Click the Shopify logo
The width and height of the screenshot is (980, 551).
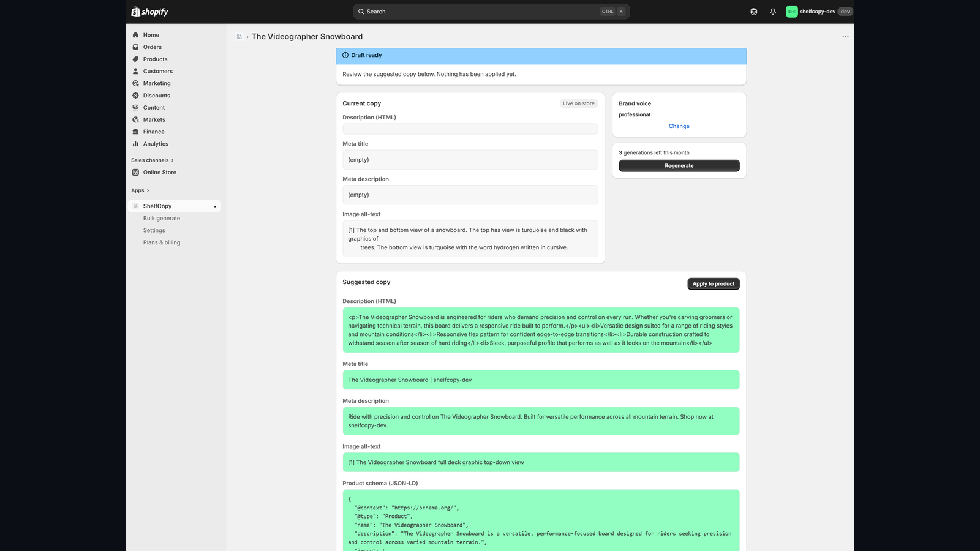click(x=149, y=12)
